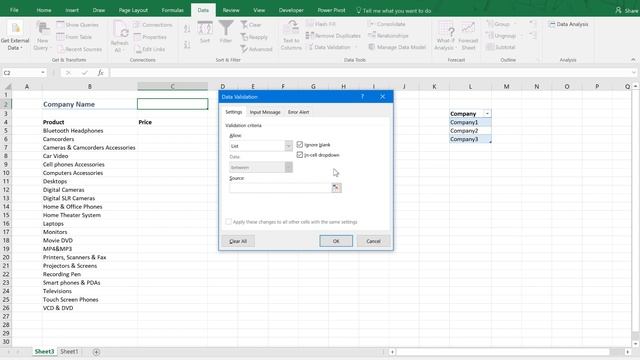Click column header K
This screenshot has width=640, height=360.
[434, 87]
